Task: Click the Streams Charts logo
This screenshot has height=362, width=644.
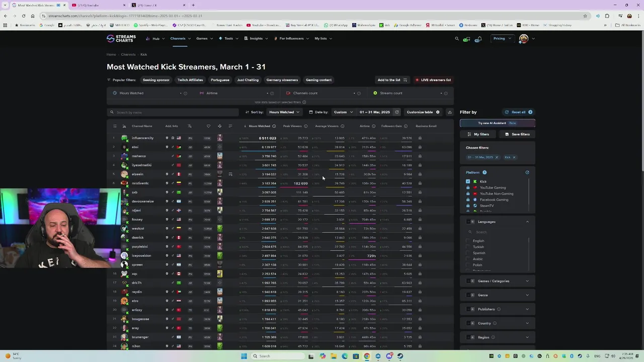Action: click(121, 38)
